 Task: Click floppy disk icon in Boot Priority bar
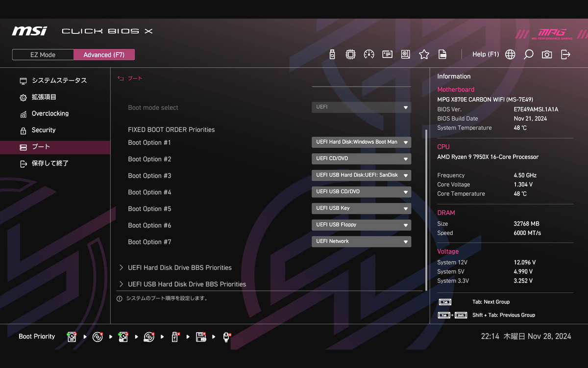(201, 337)
